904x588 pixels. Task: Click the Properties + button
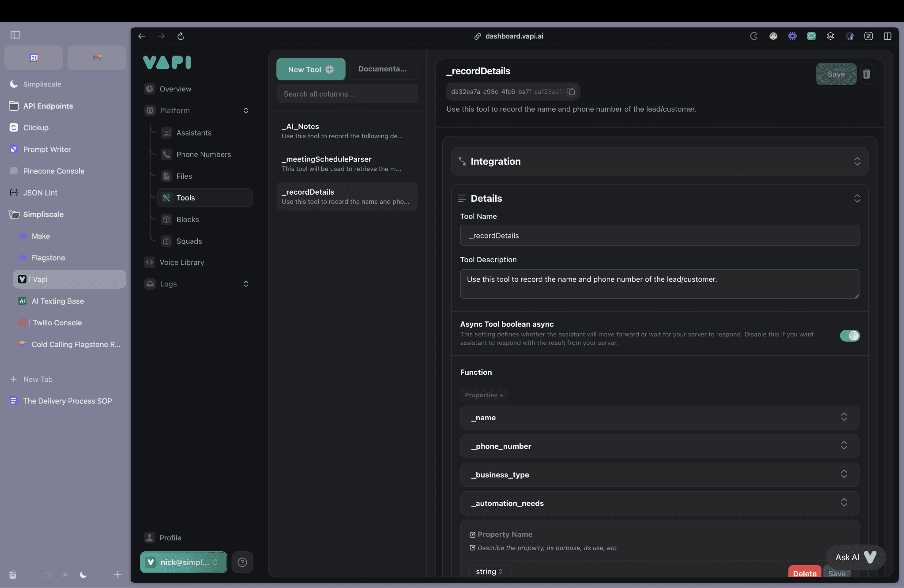484,395
